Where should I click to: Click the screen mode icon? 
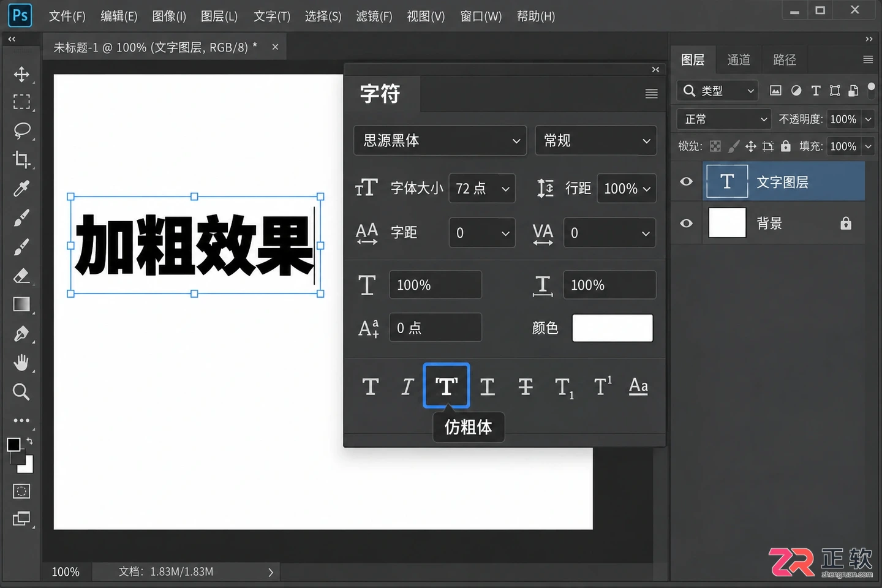(21, 519)
